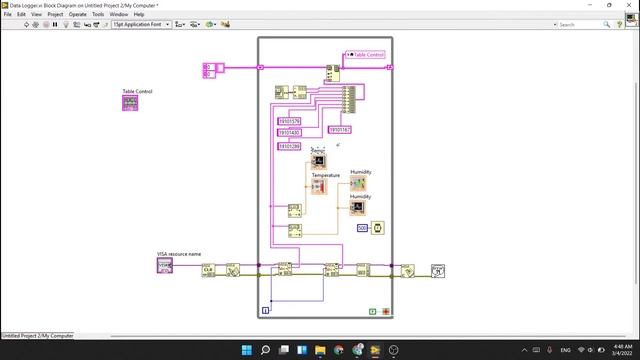Open the Distribute Objects dropdown
This screenshot has height=360, width=640.
(x=195, y=24)
